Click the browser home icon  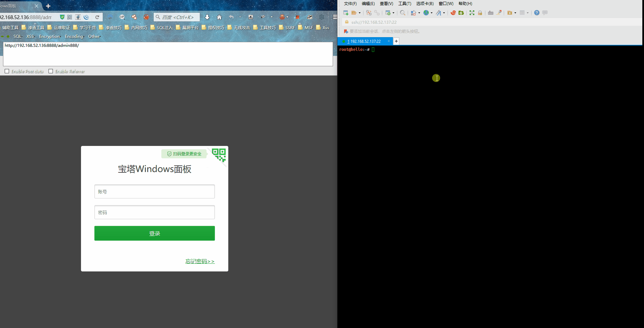click(219, 17)
